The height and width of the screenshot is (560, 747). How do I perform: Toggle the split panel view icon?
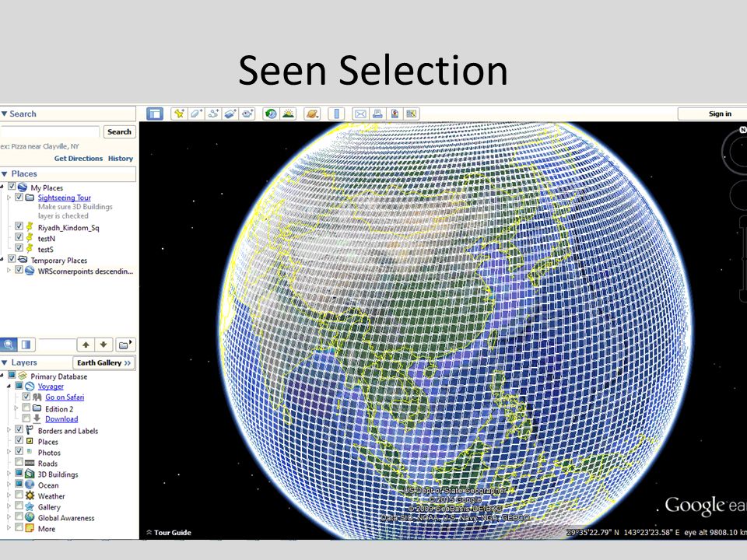point(26,345)
